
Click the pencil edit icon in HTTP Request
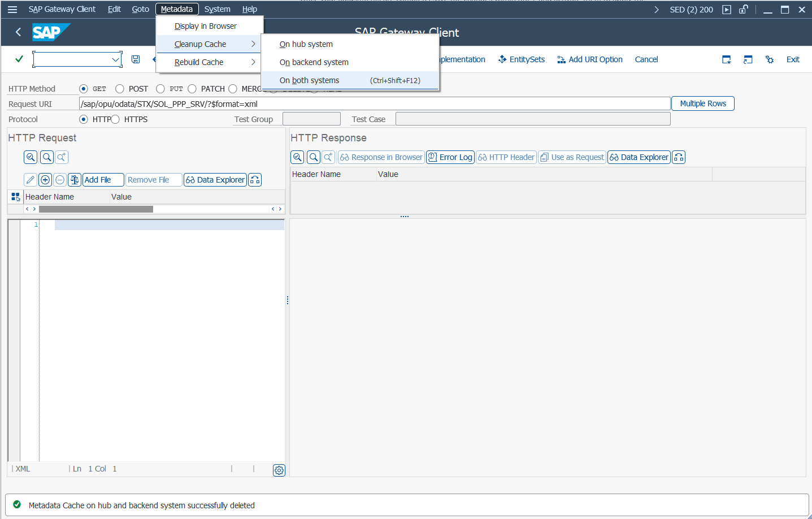[31, 180]
